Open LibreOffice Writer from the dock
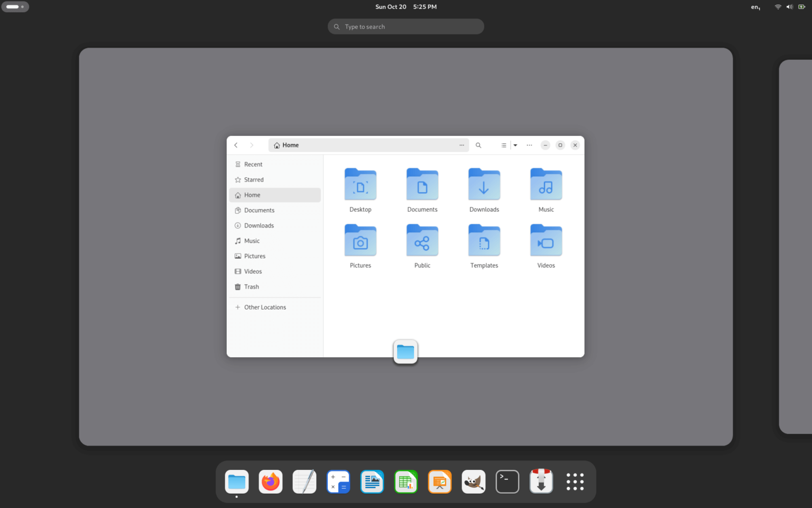812x508 pixels. coord(372,482)
